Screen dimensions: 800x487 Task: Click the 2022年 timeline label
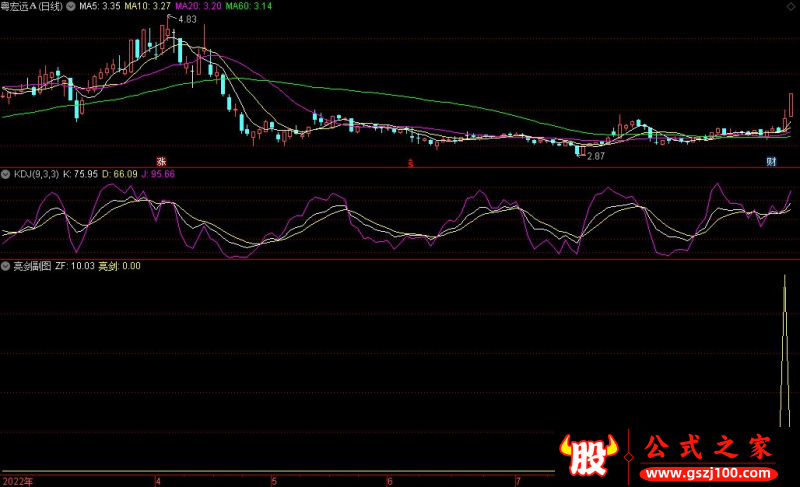tap(16, 480)
